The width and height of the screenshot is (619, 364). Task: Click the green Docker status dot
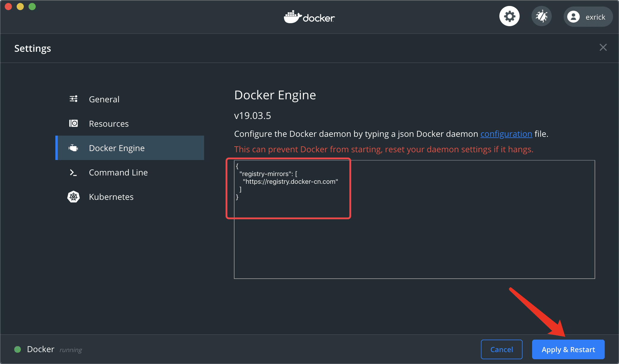tap(18, 349)
